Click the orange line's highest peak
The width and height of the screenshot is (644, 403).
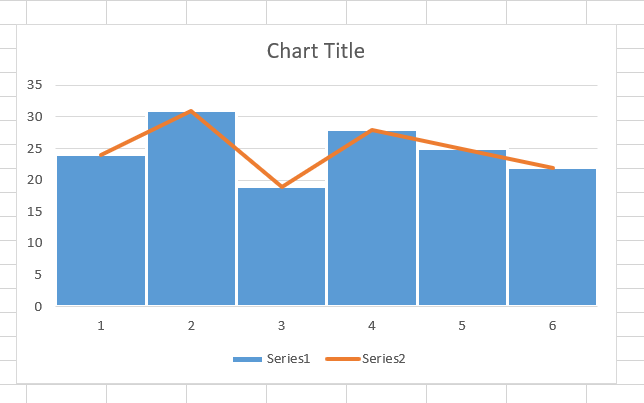click(191, 111)
